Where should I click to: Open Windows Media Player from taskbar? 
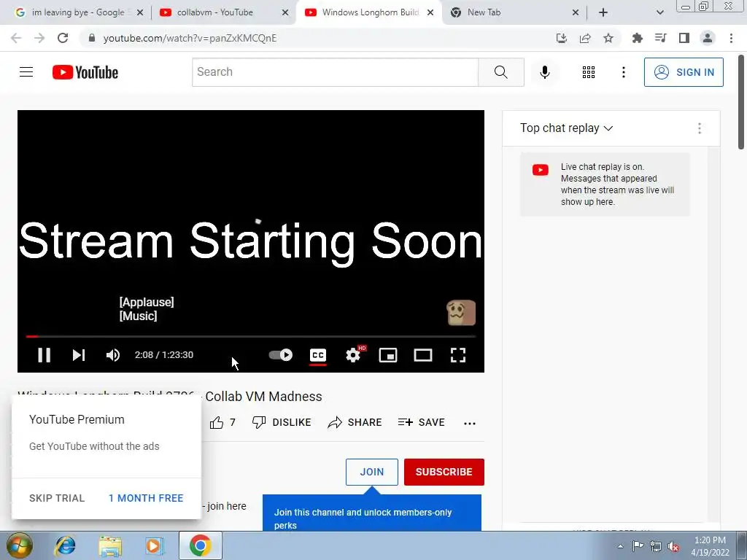coord(155,545)
